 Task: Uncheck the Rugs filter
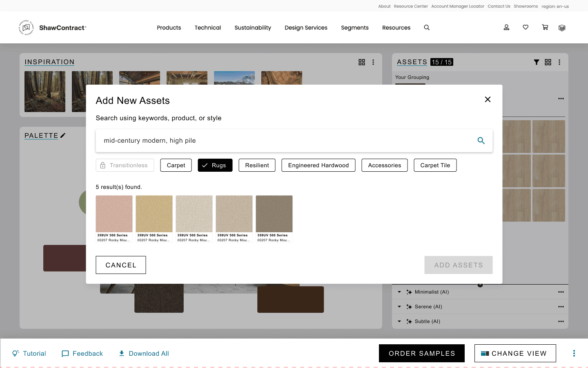[215, 165]
